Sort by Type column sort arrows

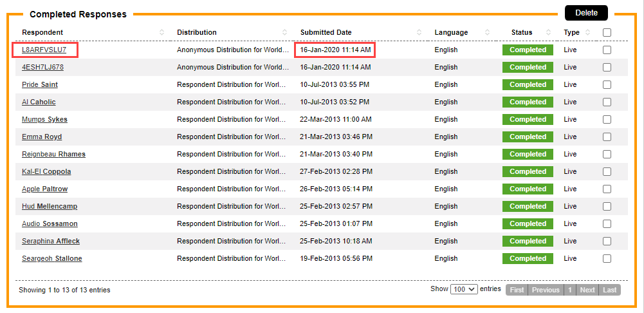click(587, 33)
